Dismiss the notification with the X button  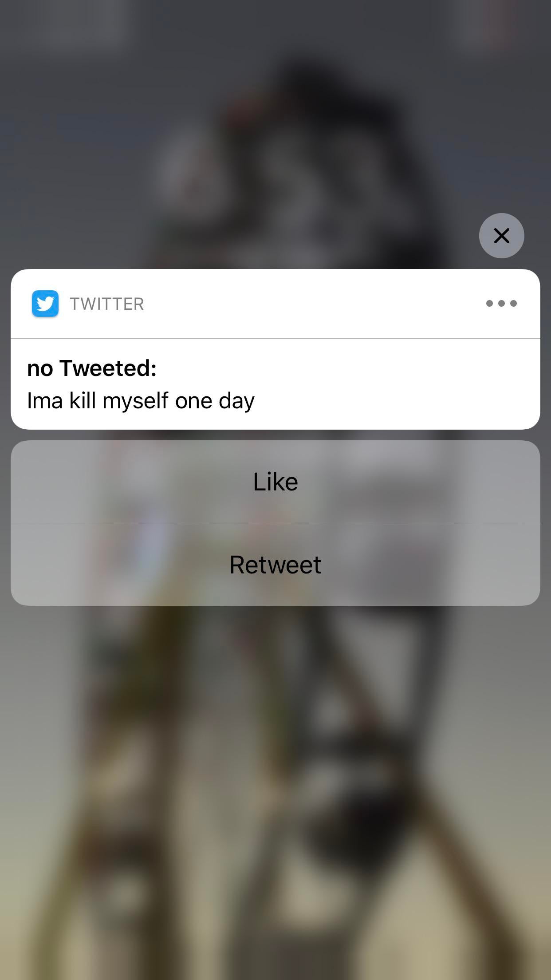[x=501, y=236]
